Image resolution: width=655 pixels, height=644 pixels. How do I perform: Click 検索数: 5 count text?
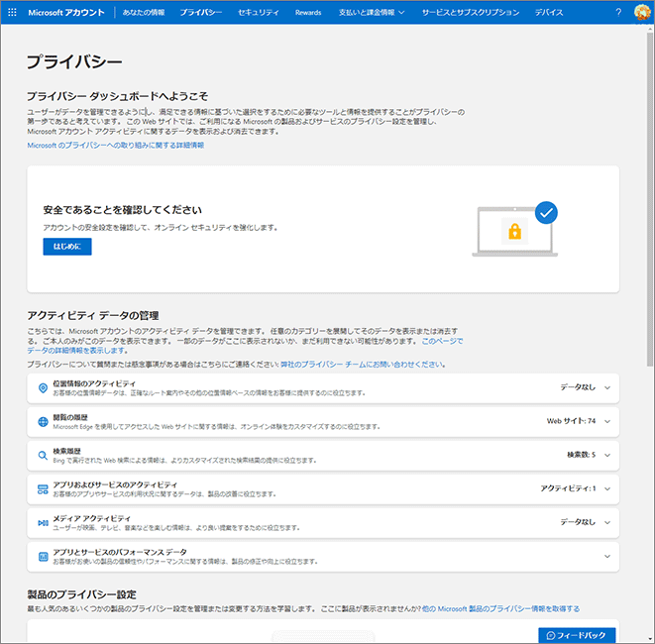[x=581, y=455]
